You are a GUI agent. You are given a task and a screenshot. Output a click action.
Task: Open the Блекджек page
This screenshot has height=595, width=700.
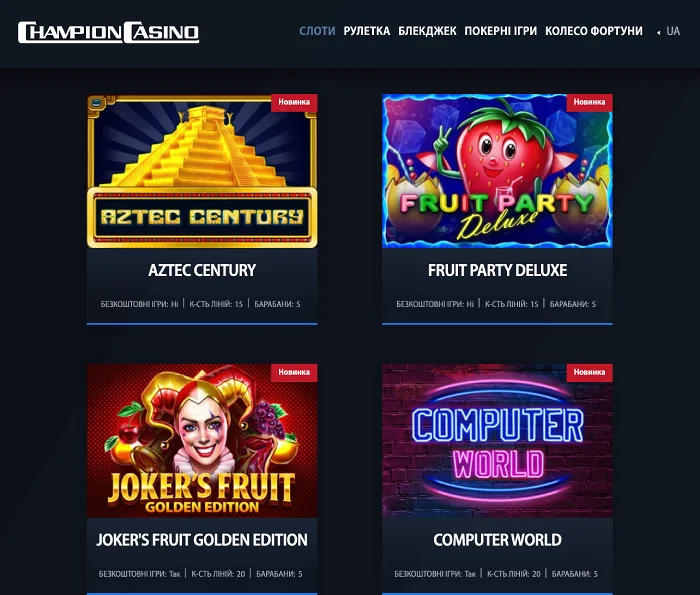click(x=427, y=31)
